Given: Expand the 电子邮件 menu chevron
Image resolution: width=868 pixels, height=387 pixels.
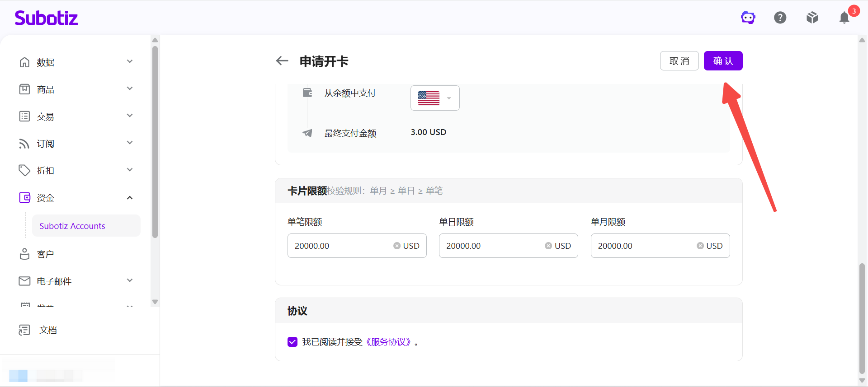Looking at the screenshot, I should point(130,280).
